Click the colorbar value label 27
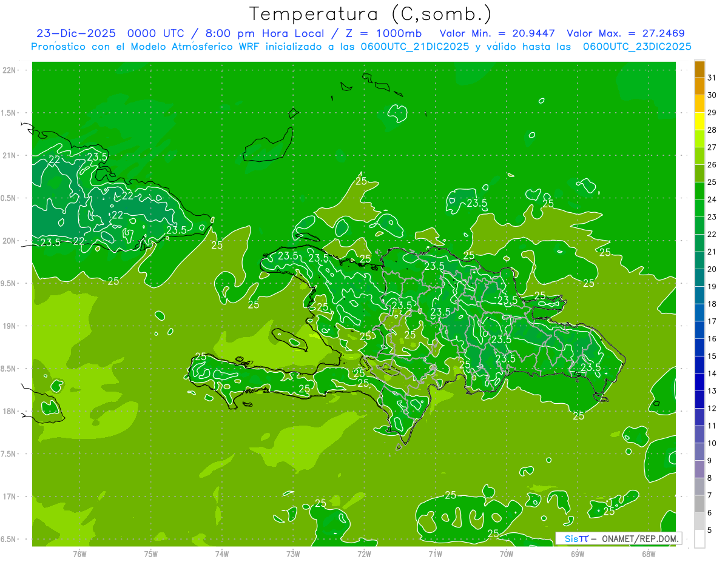Image resolution: width=728 pixels, height=562 pixels. tap(712, 147)
